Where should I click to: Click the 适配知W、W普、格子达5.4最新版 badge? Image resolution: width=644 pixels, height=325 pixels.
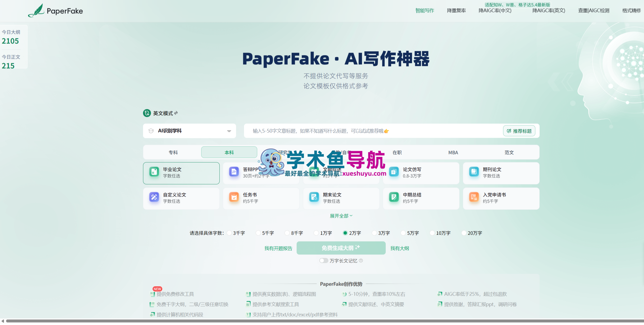(517, 4)
